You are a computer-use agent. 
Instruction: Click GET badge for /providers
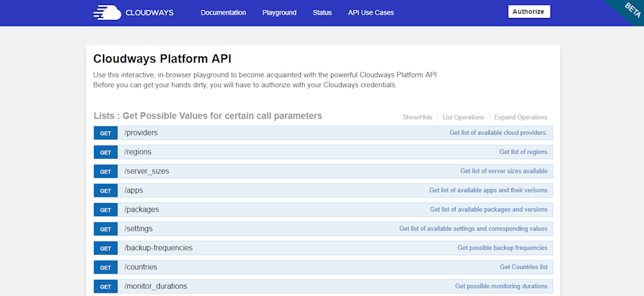pyautogui.click(x=106, y=133)
